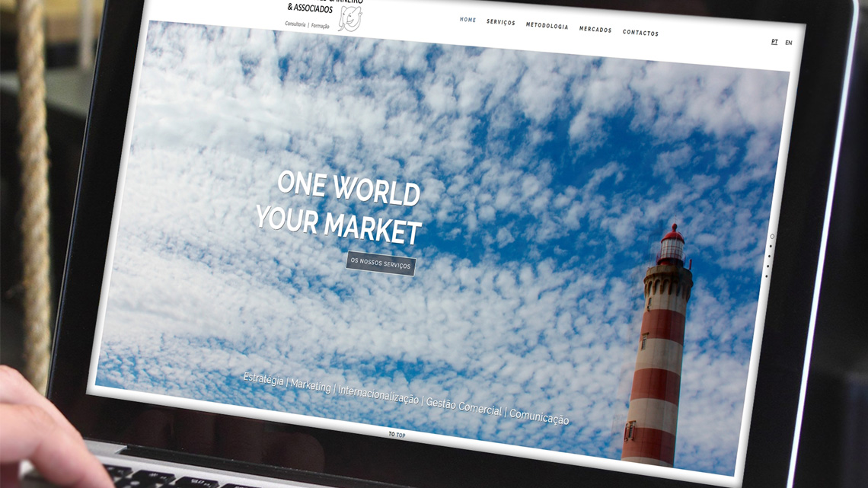Go to the Serviços menu item

click(501, 22)
